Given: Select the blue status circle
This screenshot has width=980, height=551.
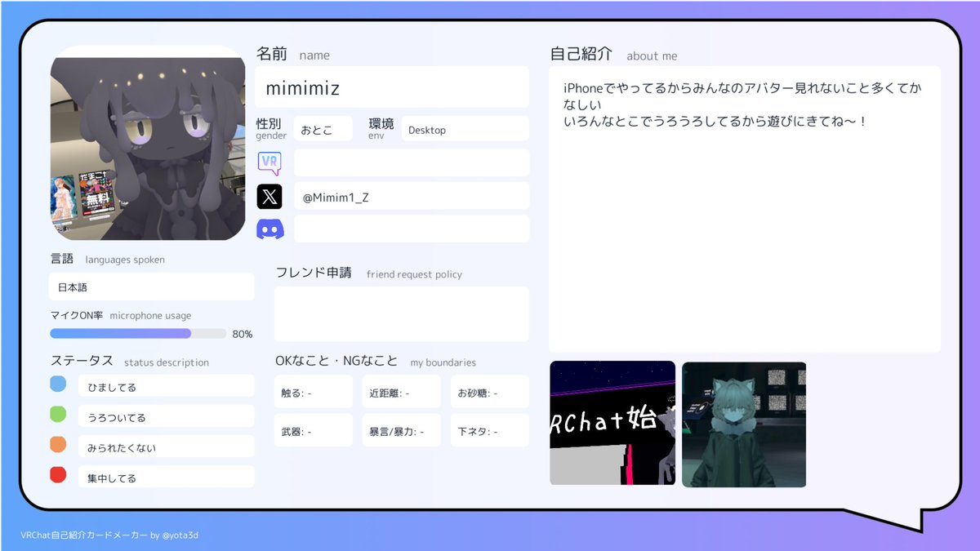Looking at the screenshot, I should [58, 384].
